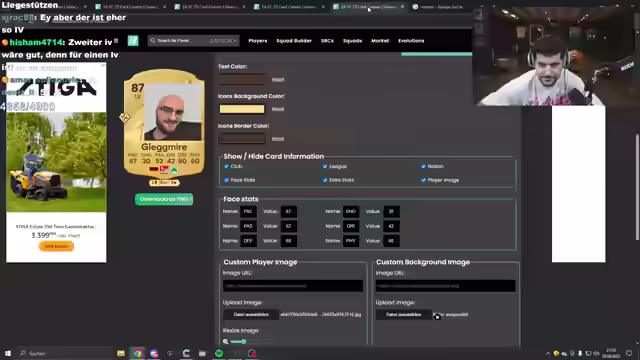The image size is (640, 360).
Task: Click the Windows taskbar search box
Action: [65, 353]
